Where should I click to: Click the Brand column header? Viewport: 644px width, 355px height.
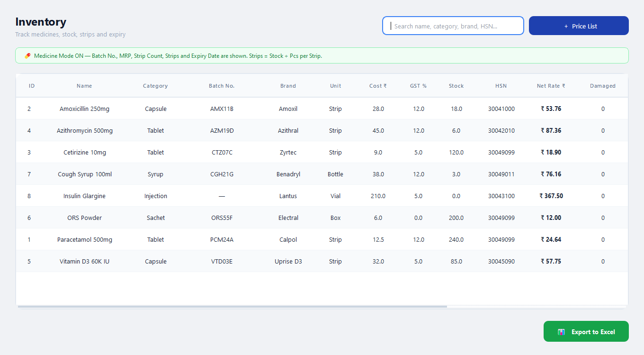[x=288, y=86]
